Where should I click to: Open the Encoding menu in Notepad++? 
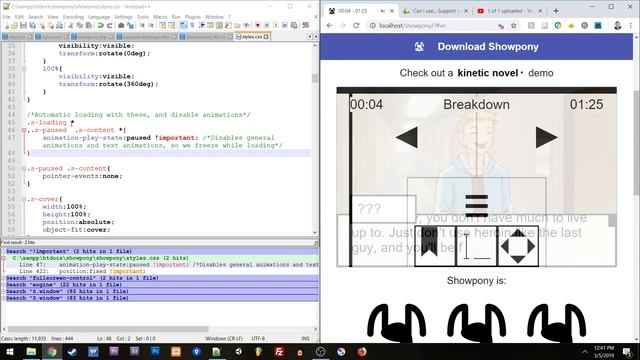click(x=73, y=17)
